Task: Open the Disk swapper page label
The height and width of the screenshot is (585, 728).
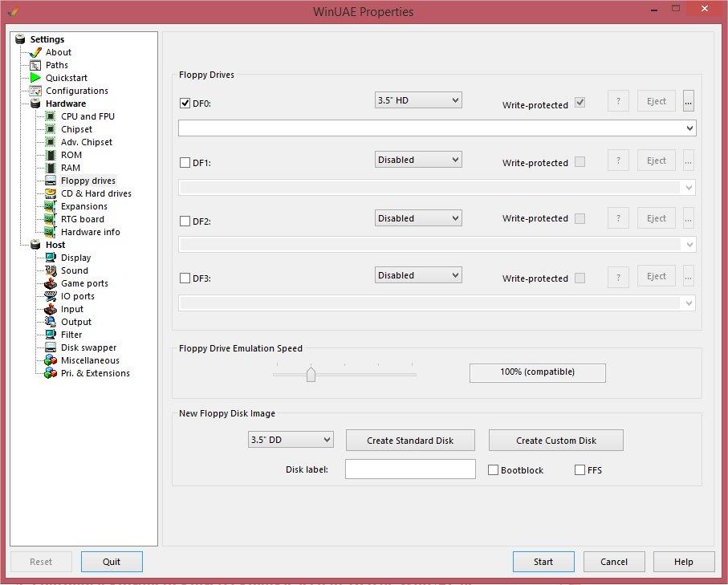Action: click(88, 347)
